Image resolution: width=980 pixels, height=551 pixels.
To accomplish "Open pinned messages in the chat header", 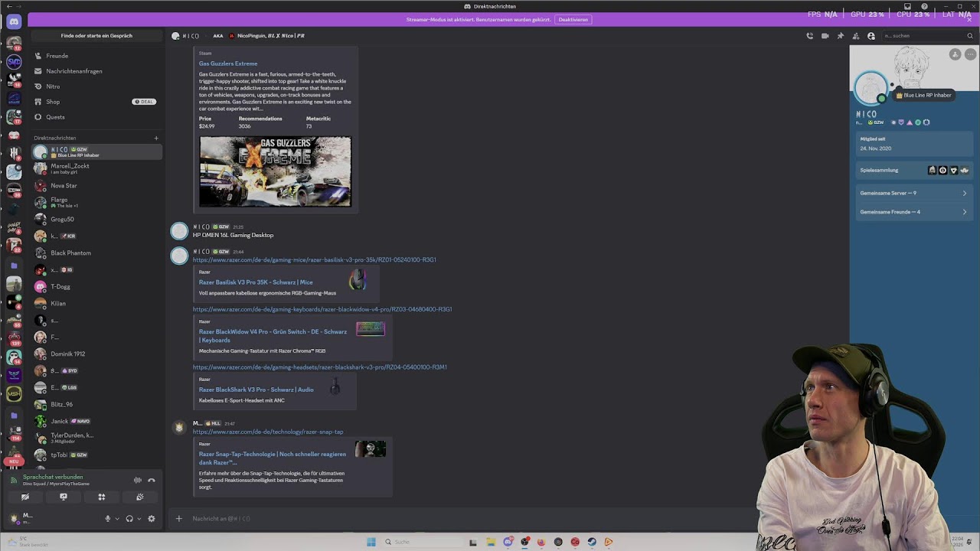I will tap(841, 36).
